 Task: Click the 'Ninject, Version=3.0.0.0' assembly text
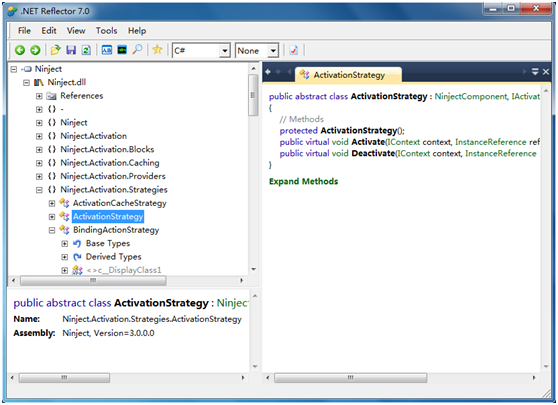pyautogui.click(x=108, y=333)
